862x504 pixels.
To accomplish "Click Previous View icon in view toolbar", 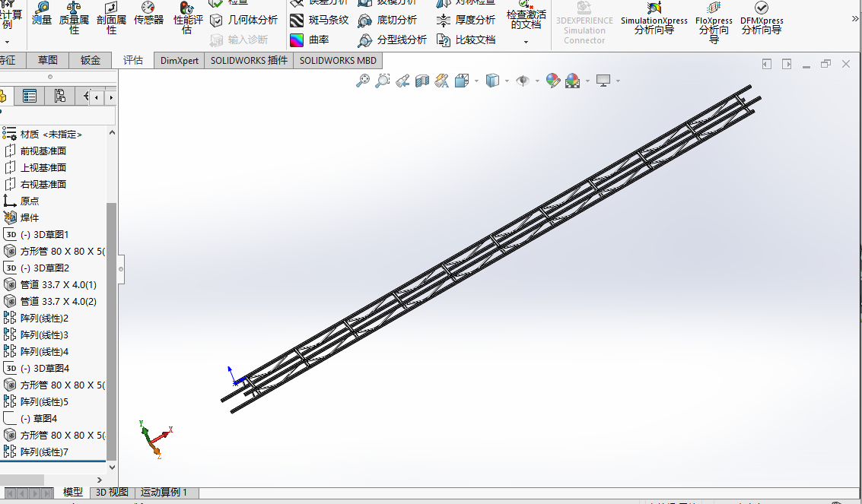I will 402,81.
